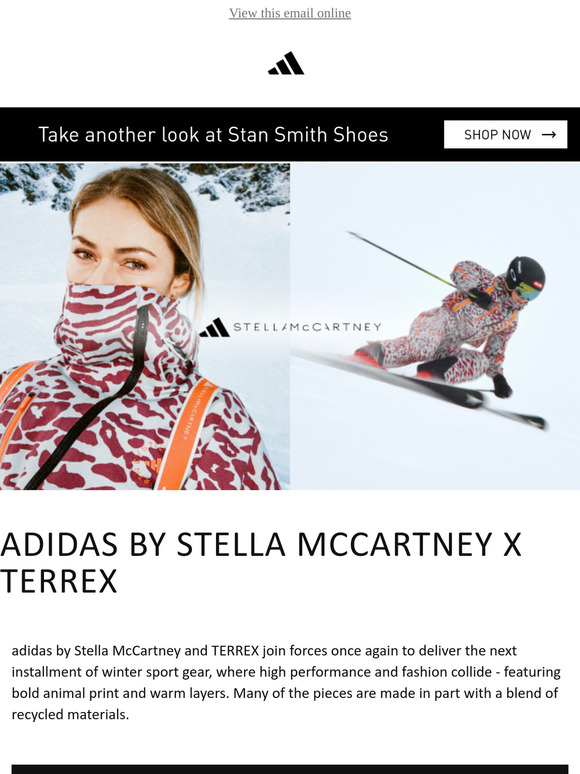Click the STELLA McCARTNEY wordmark on the image
This screenshot has width=580, height=774.
(x=308, y=327)
